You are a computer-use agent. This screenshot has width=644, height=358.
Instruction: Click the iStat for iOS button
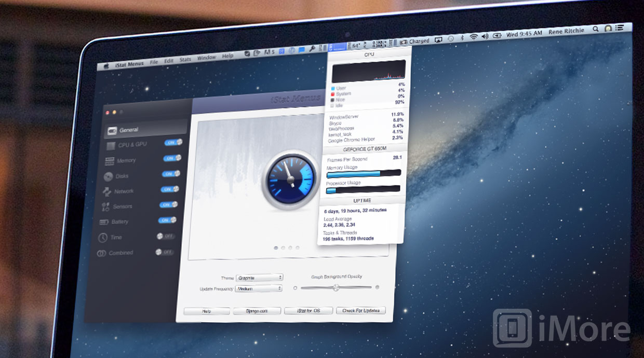[308, 311]
